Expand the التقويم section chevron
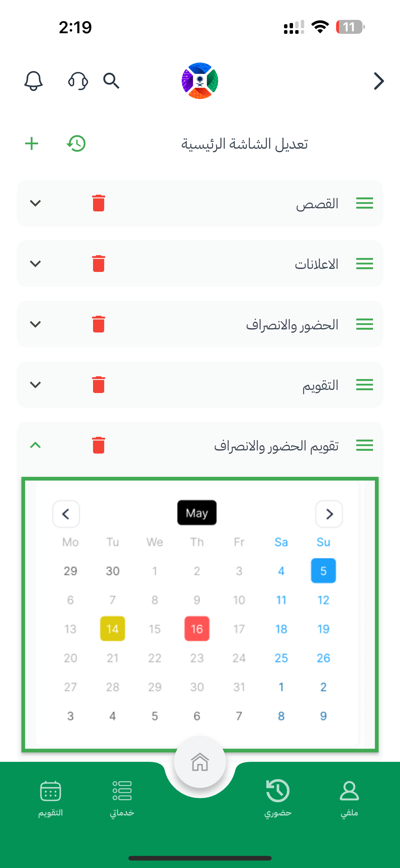400x868 pixels. 35,385
